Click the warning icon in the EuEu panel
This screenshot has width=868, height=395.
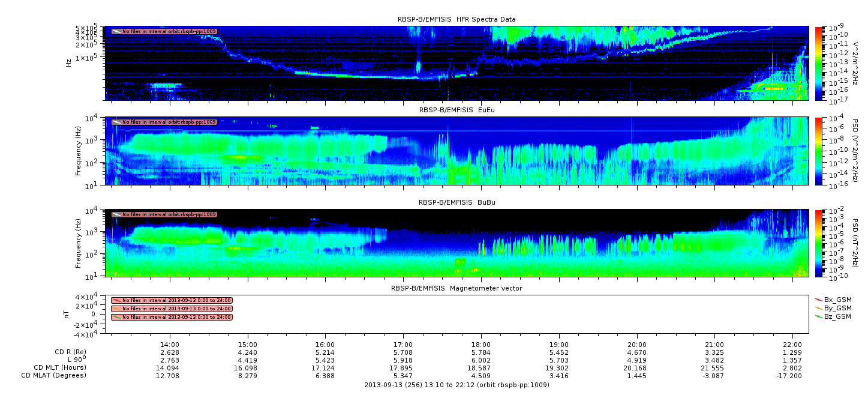(x=116, y=122)
